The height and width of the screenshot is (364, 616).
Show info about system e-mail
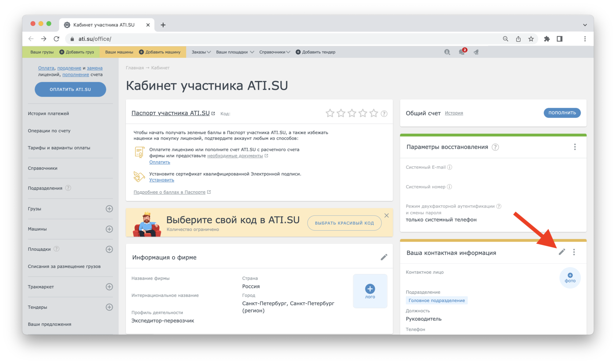(450, 167)
